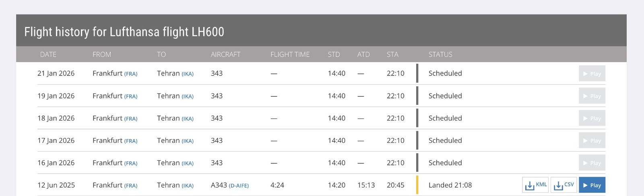Click Play button for 21 Jan 2026 flight
Viewport: 644px width, 196px height.
[592, 74]
